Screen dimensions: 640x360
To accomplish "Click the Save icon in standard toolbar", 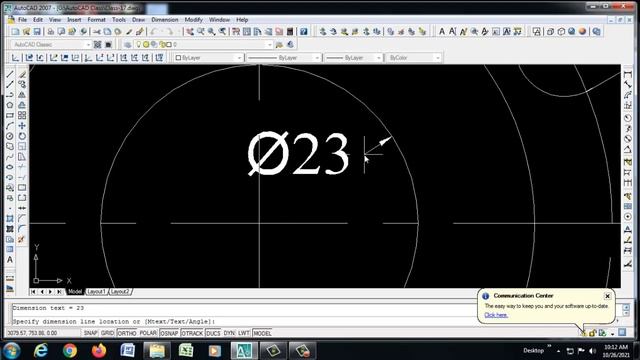I will [37, 31].
